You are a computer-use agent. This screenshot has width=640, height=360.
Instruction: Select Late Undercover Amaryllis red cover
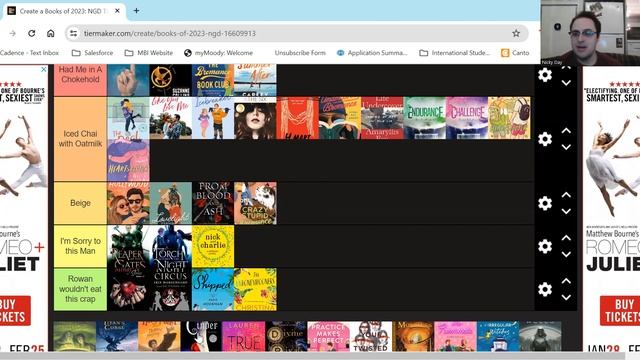coord(382,118)
